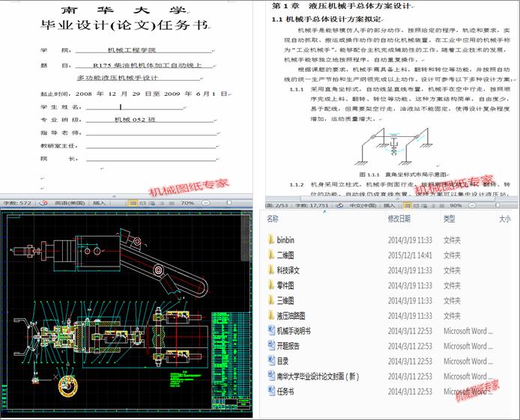The height and width of the screenshot is (420, 520).
Task: Switch to Full Screen Reading in 70% document
Action: [142, 203]
